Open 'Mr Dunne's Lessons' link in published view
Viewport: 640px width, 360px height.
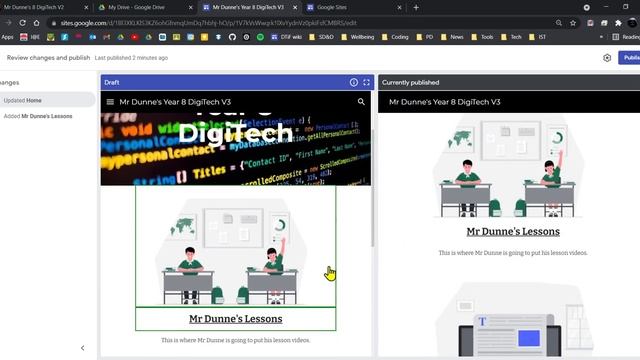(x=513, y=231)
